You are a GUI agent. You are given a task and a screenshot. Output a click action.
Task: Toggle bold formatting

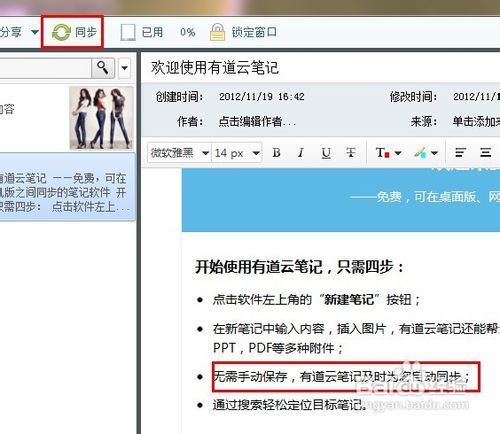point(276,153)
